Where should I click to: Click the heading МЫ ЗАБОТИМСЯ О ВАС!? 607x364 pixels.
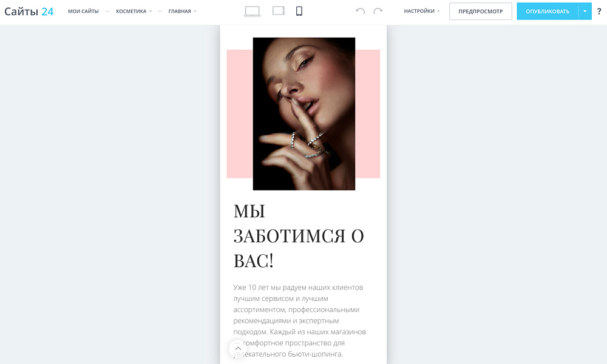coord(297,235)
